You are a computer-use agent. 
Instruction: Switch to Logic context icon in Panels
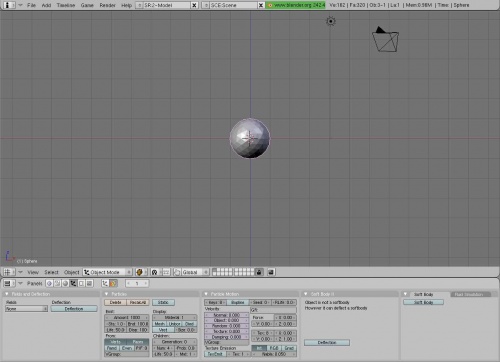(49, 283)
